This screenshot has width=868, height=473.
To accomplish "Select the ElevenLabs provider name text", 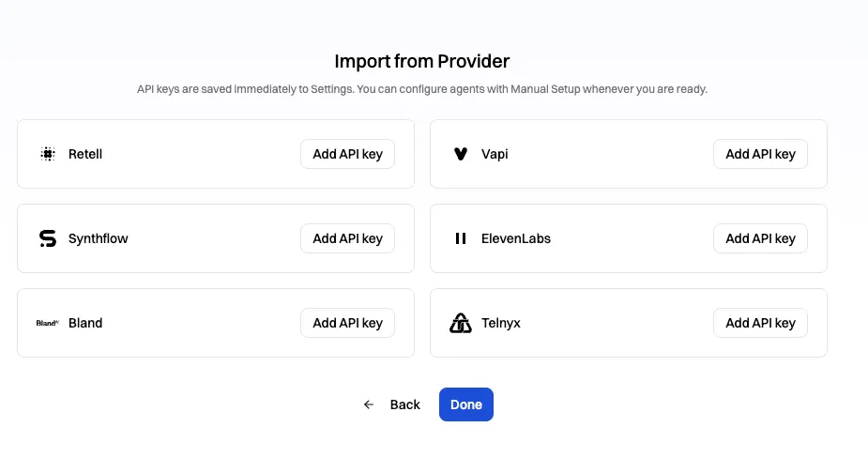I will [516, 238].
